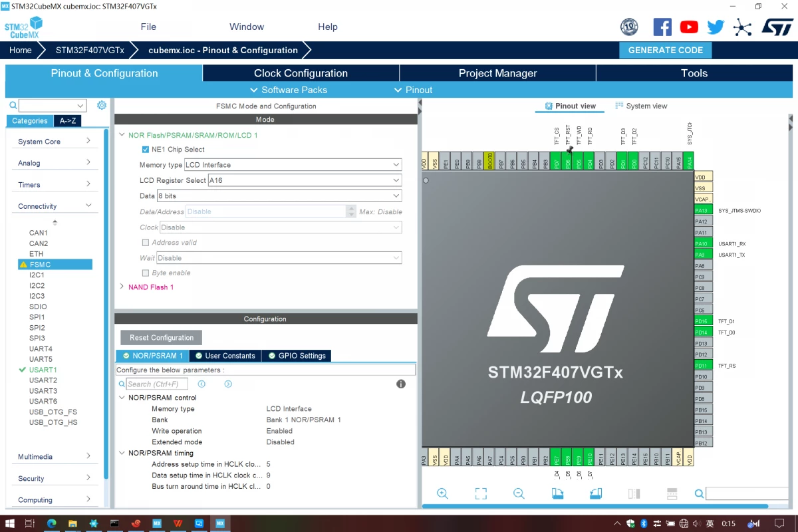Image resolution: width=798 pixels, height=532 pixels.
Task: Open the peripheral list settings gear
Action: point(102,105)
